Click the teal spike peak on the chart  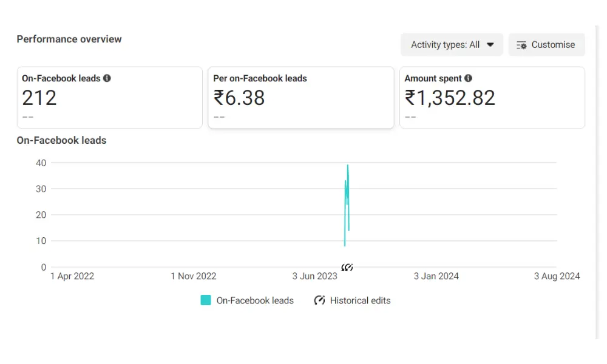(x=348, y=166)
